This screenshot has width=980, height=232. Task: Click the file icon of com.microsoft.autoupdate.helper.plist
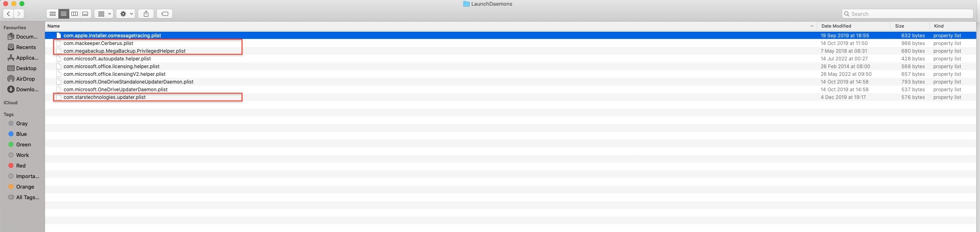[59, 58]
